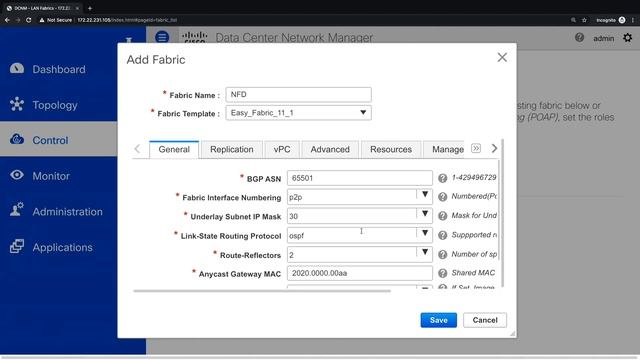Screen dimensions: 640x360
Task: Click the Not Secure warning indicator
Action: (56, 20)
